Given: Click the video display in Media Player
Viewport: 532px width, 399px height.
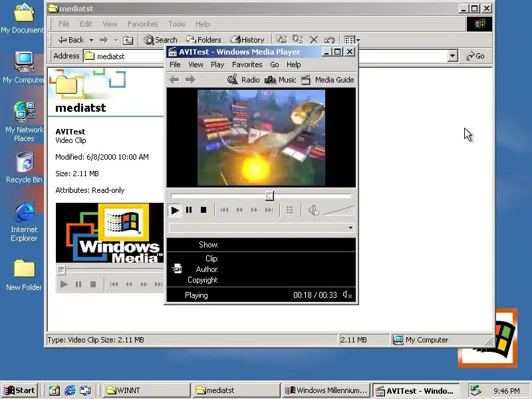Looking at the screenshot, I should (x=261, y=138).
